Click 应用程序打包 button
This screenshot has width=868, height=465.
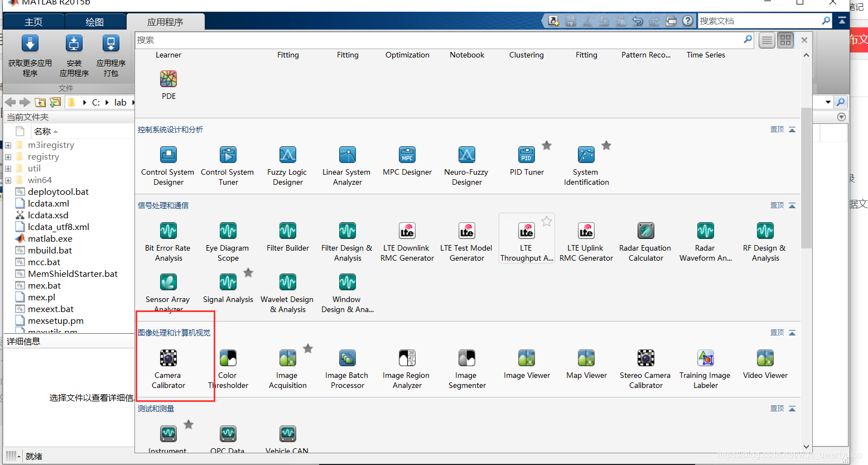pyautogui.click(x=110, y=56)
